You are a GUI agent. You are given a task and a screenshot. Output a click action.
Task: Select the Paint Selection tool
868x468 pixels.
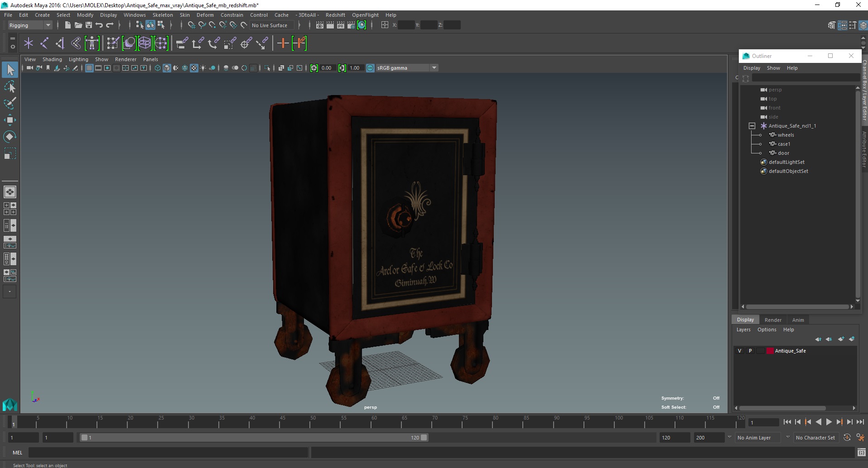pos(10,103)
